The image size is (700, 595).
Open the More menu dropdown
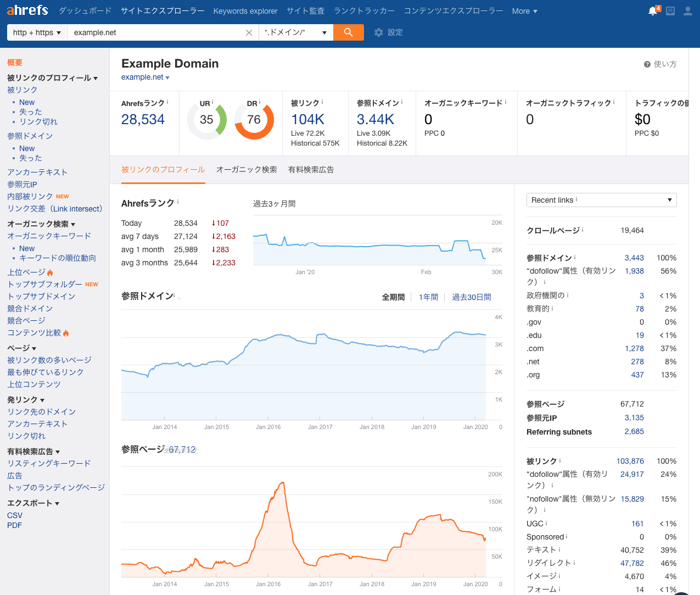pos(524,11)
